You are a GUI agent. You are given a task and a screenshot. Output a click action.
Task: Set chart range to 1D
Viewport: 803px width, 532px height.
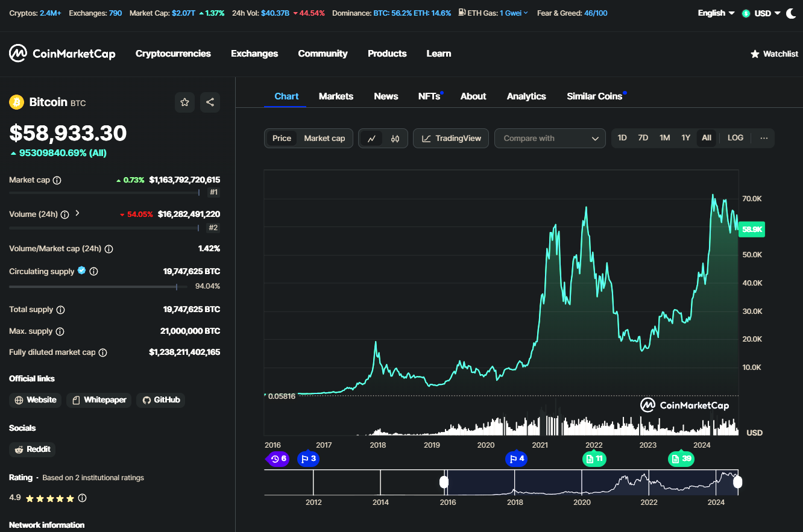pyautogui.click(x=622, y=138)
